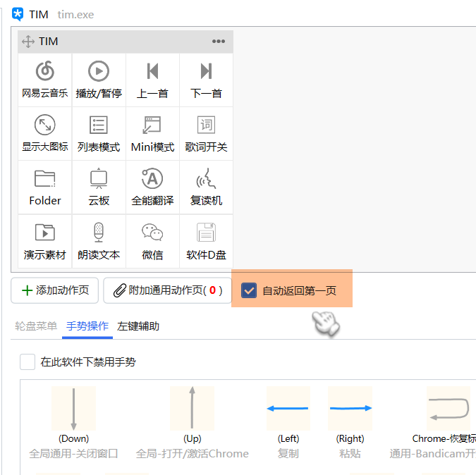
Task: Click the 附加通用动作页 attach button
Action: click(x=167, y=290)
